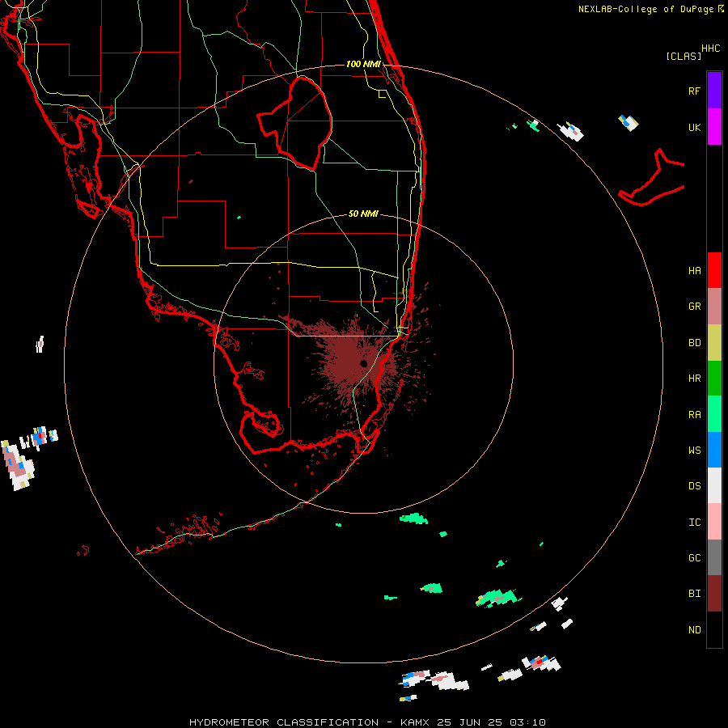Click the ND black legend swatch
Screen dimensions: 728x728
click(714, 629)
